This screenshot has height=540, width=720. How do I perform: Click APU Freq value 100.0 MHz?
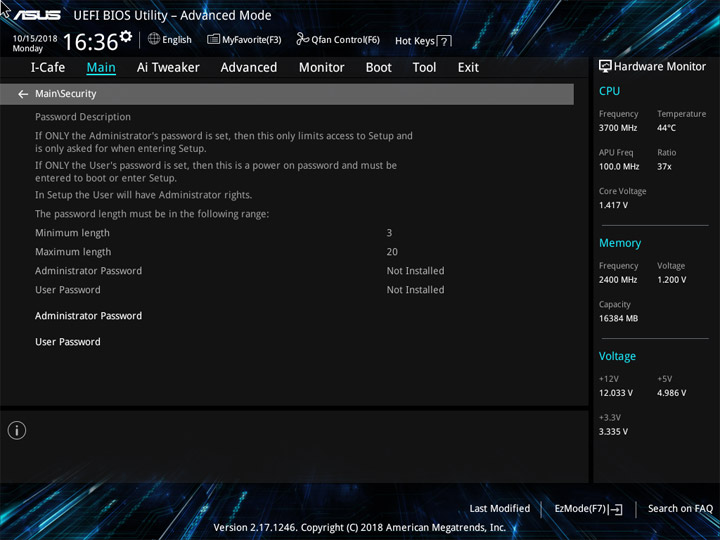pos(619,167)
